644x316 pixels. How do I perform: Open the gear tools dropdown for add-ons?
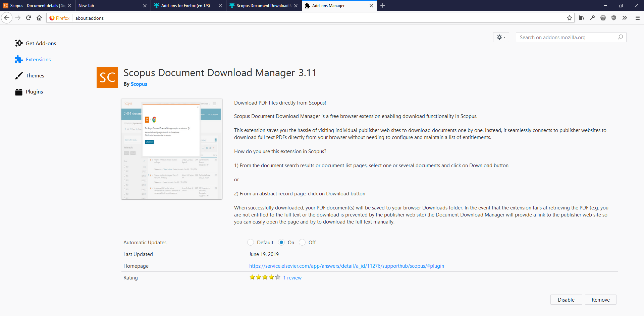[x=501, y=37]
